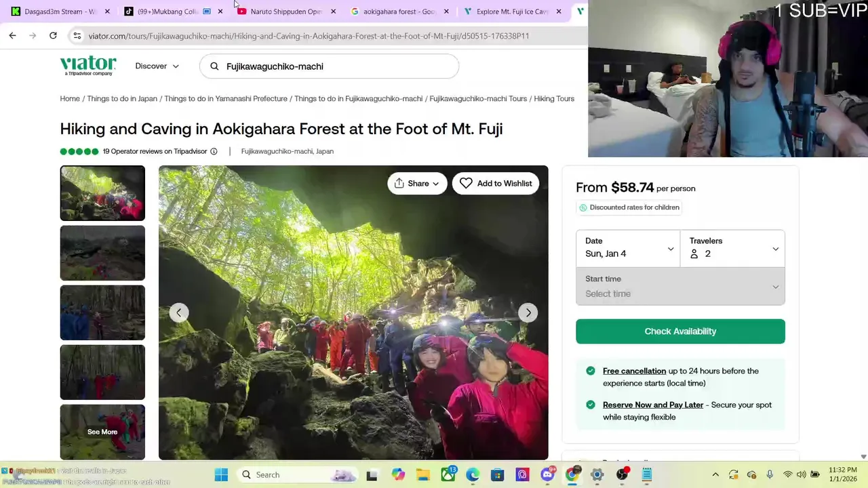This screenshot has width=868, height=488.
Task: Show hidden system tray icons
Action: (715, 474)
